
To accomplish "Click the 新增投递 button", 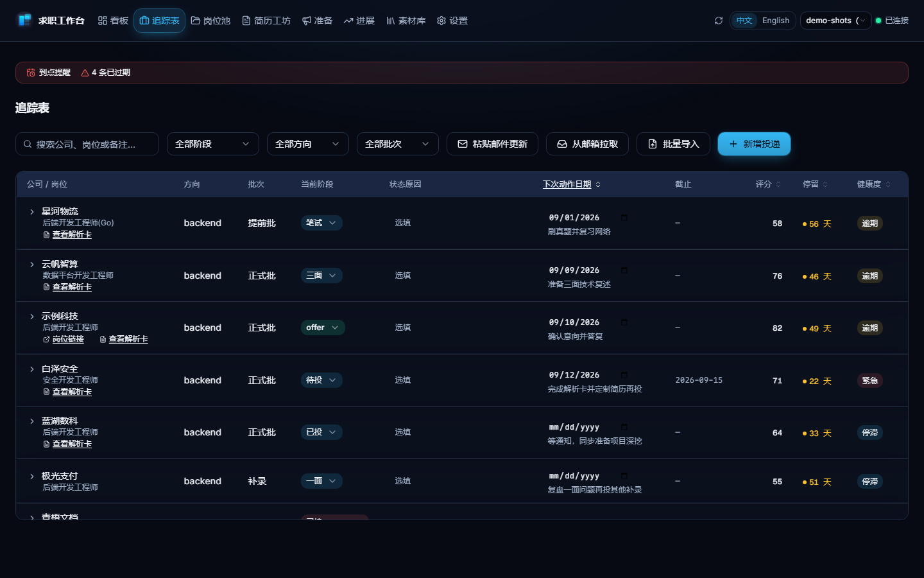I will point(754,144).
